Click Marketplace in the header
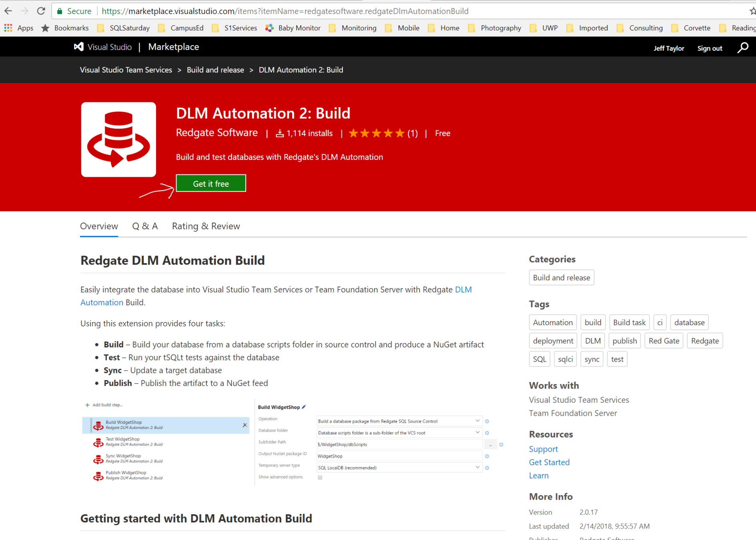 [x=174, y=47]
